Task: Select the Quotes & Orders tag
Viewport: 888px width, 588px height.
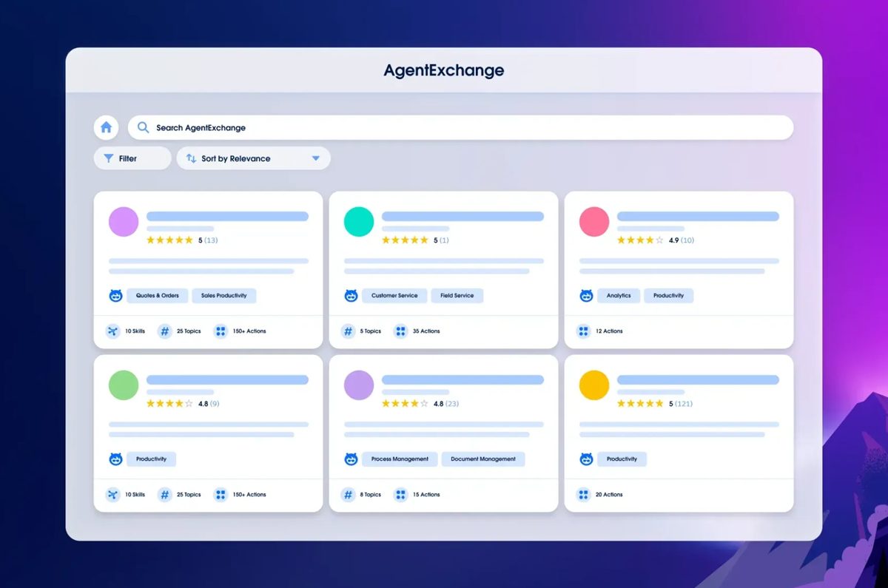Action: (158, 296)
